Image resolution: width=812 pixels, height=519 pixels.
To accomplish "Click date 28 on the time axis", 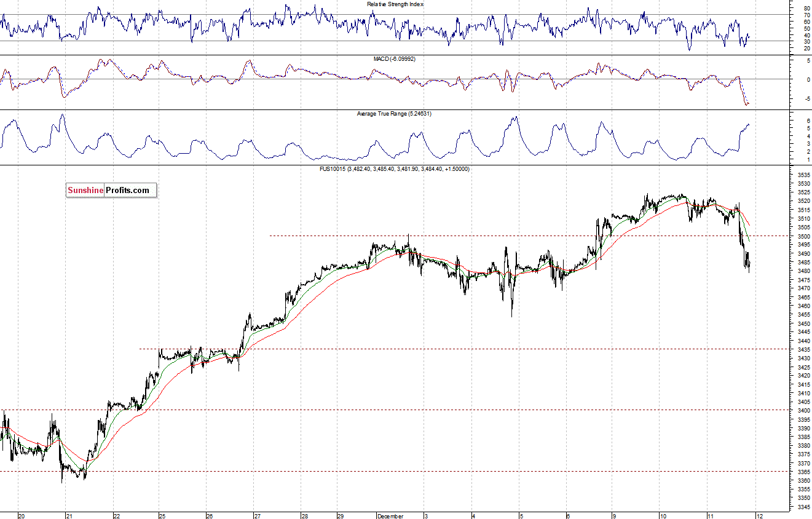I will [x=304, y=517].
